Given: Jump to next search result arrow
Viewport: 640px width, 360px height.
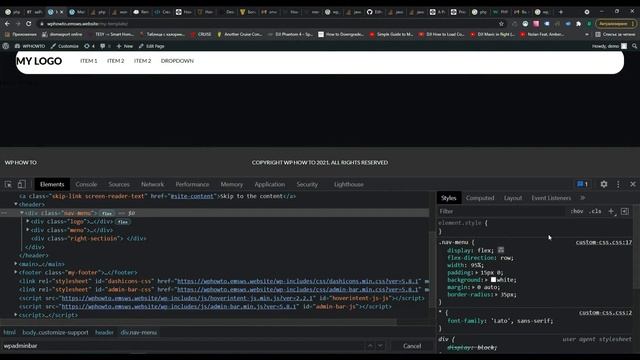Looking at the screenshot, I should pyautogui.click(x=380, y=346).
